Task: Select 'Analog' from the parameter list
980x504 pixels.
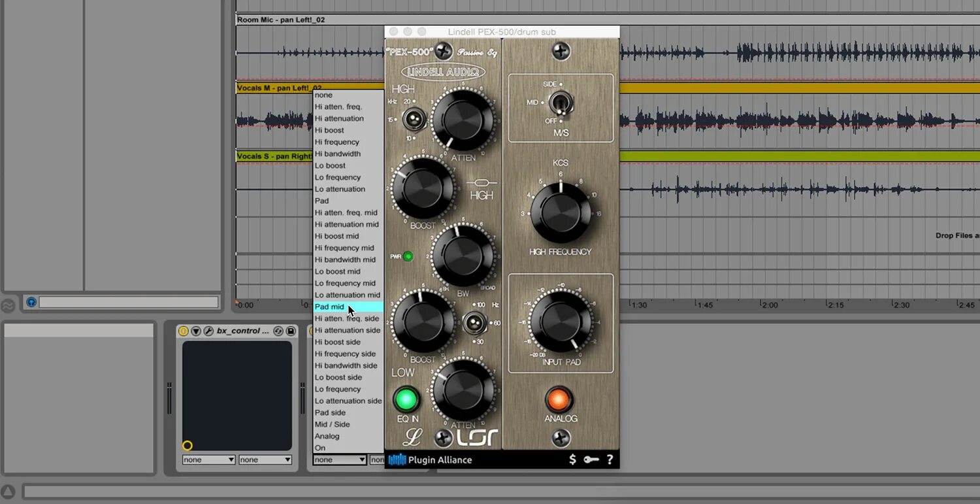Action: coord(348,436)
